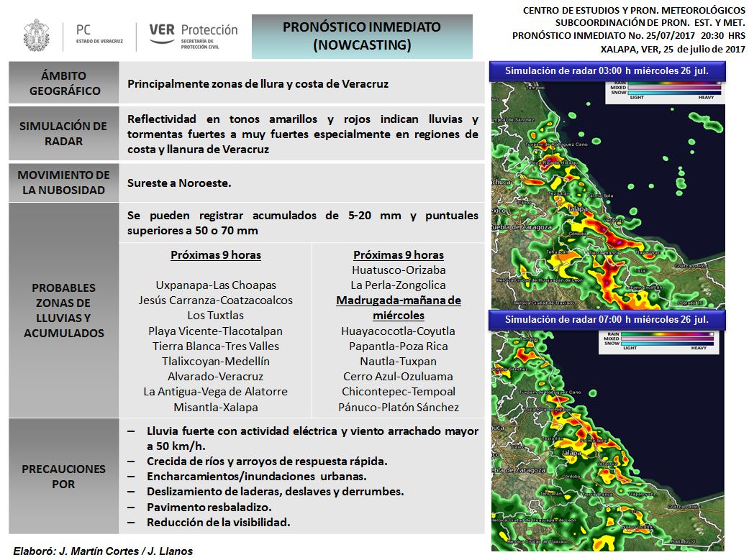The width and height of the screenshot is (749, 560).
Task: Expand the PRECAUCIONES POR section
Action: pos(64,476)
